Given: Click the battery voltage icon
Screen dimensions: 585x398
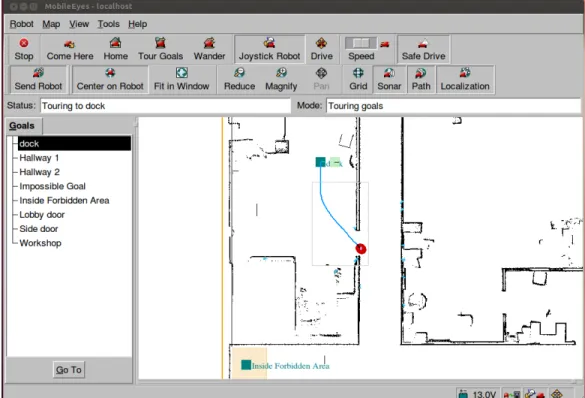Looking at the screenshot, I should click(463, 394).
